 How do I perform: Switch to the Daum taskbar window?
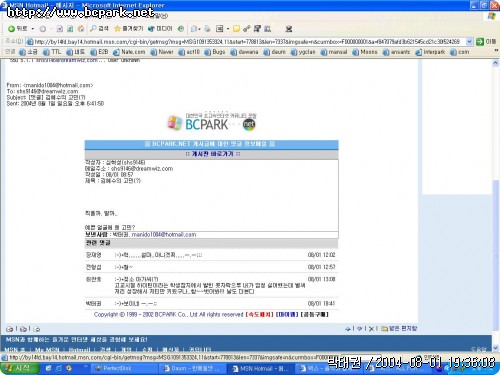[192, 368]
